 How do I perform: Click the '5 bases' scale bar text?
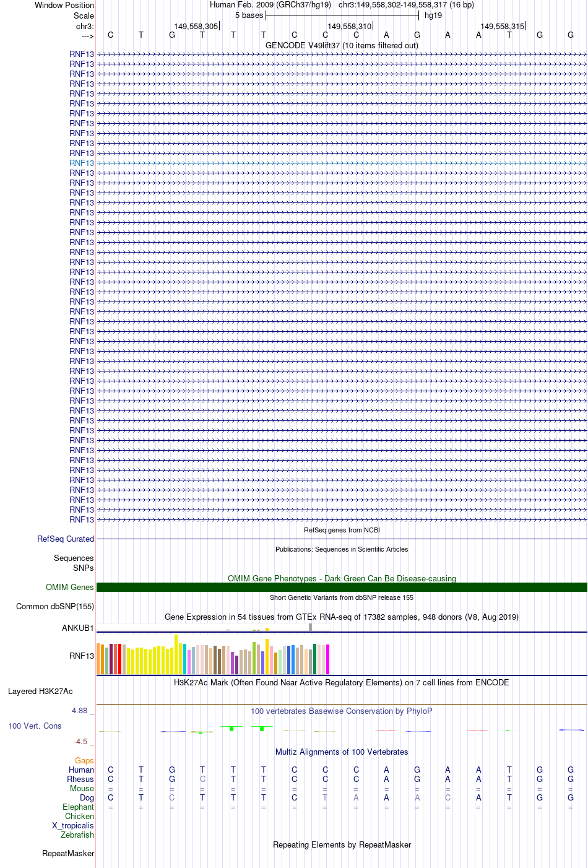coord(249,15)
